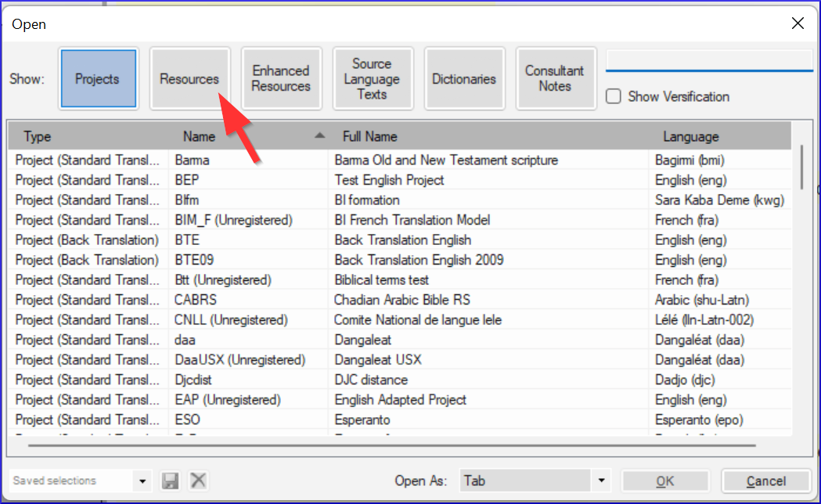
Task: Select the Barma project row
Action: click(193, 160)
